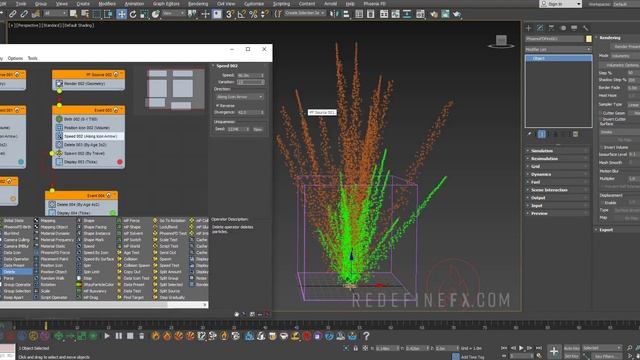
Task: Select the Rotate tool in main toolbar
Action: [133, 14]
